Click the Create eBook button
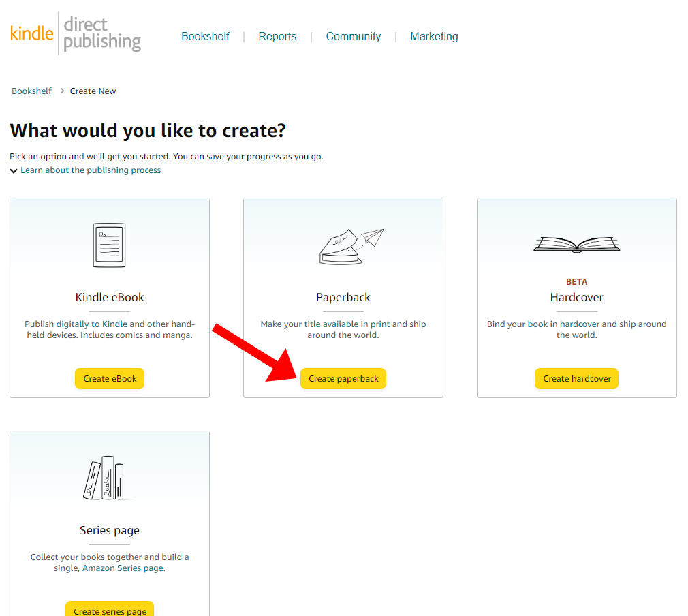Viewport: 688px width, 616px height. (x=110, y=378)
